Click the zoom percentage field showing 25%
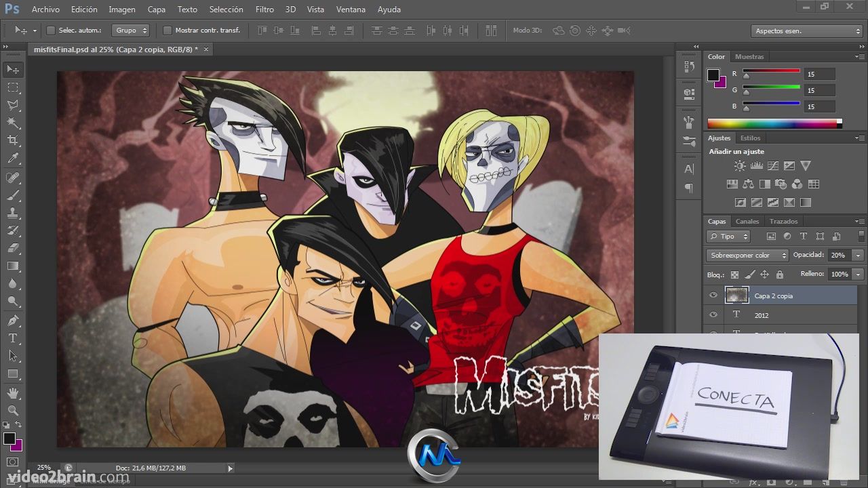 click(43, 468)
